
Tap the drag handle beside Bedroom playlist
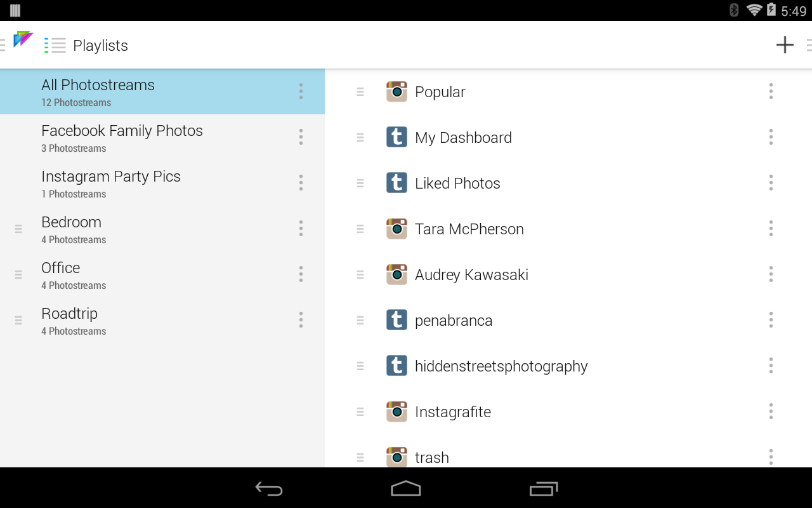click(18, 229)
